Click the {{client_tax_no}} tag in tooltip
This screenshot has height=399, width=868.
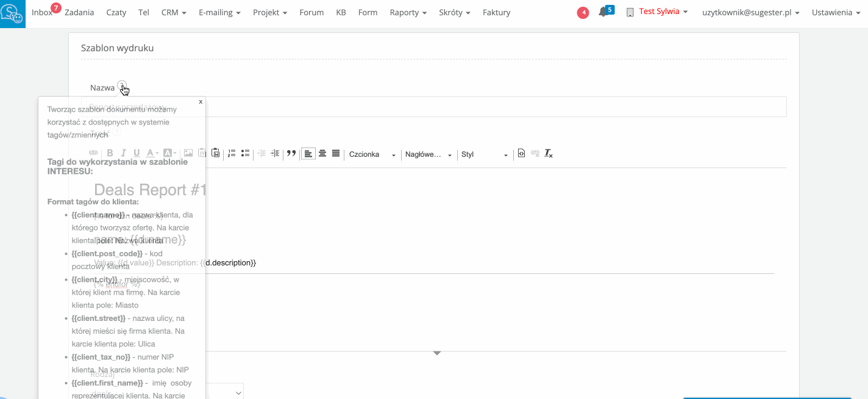tap(101, 357)
